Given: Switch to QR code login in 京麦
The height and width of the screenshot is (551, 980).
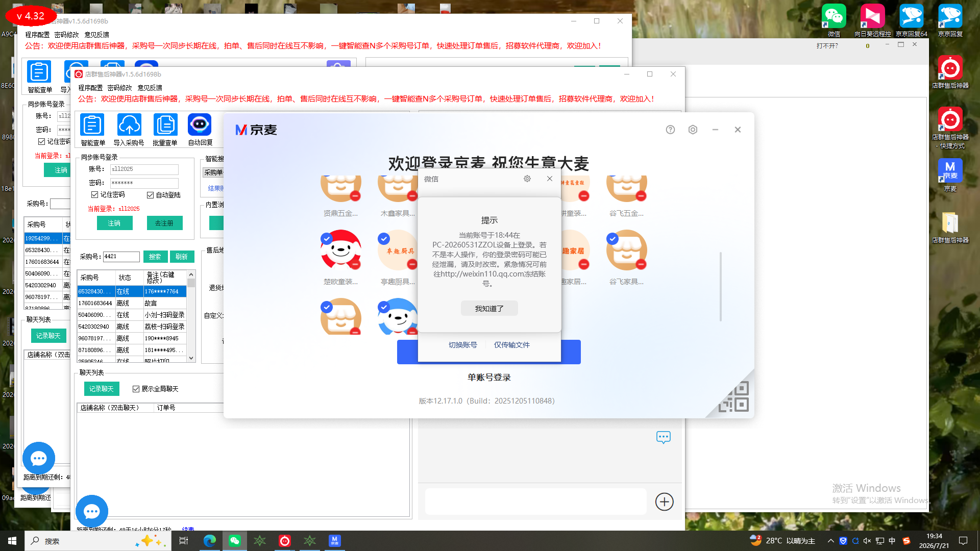Looking at the screenshot, I should point(734,397).
